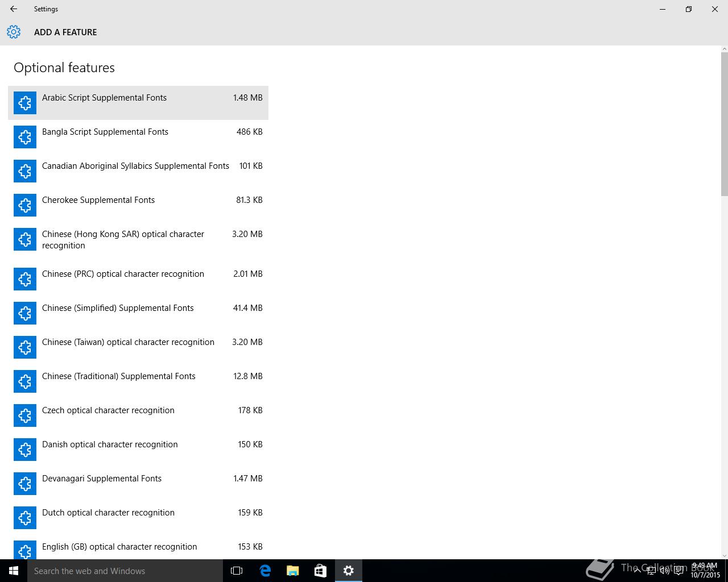
Task: Select Canadian Aboriginal Syllabics Supplemental Fonts text
Action: pos(135,166)
